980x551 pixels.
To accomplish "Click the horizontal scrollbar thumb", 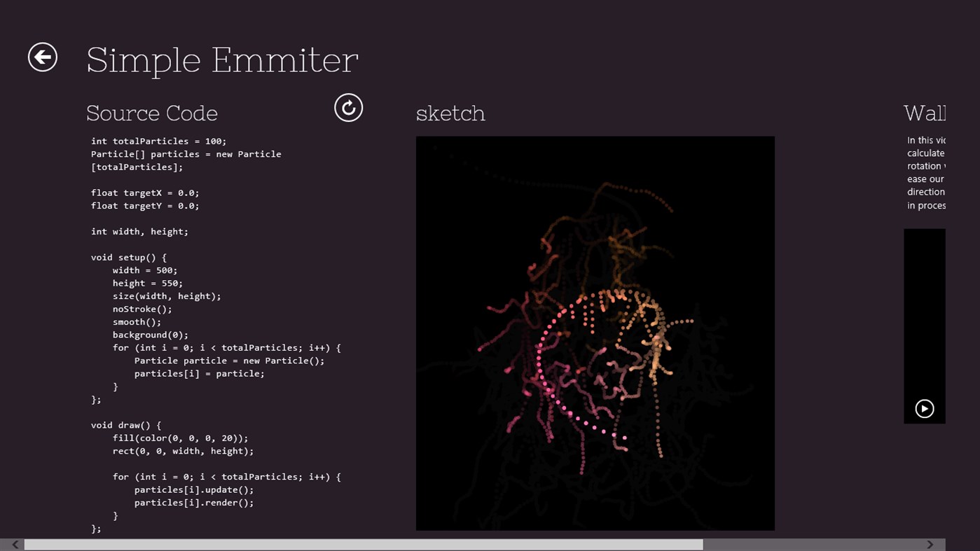I will click(x=363, y=545).
